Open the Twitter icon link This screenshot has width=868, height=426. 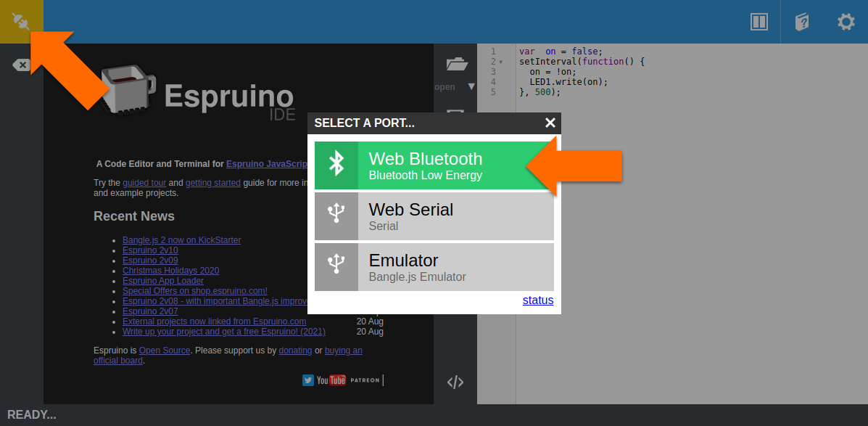[x=308, y=380]
